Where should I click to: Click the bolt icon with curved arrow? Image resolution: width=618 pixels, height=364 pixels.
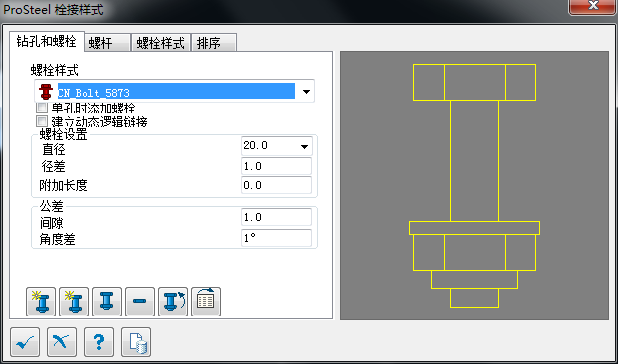(173, 302)
